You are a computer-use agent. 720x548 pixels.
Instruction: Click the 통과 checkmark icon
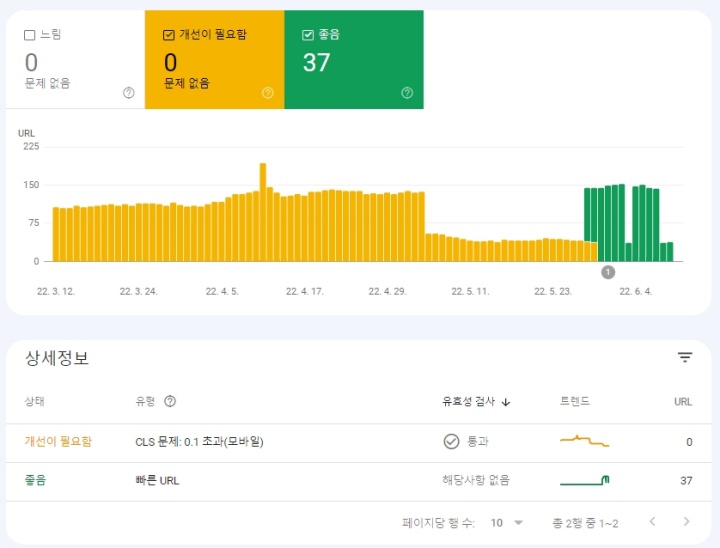pos(451,441)
